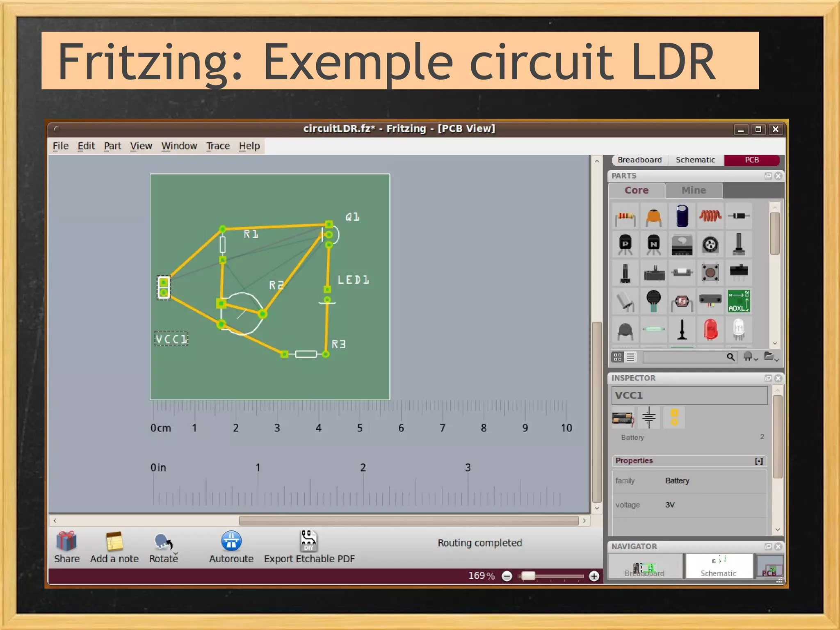Close the Navigator panel
This screenshot has width=840, height=630.
[x=778, y=547]
